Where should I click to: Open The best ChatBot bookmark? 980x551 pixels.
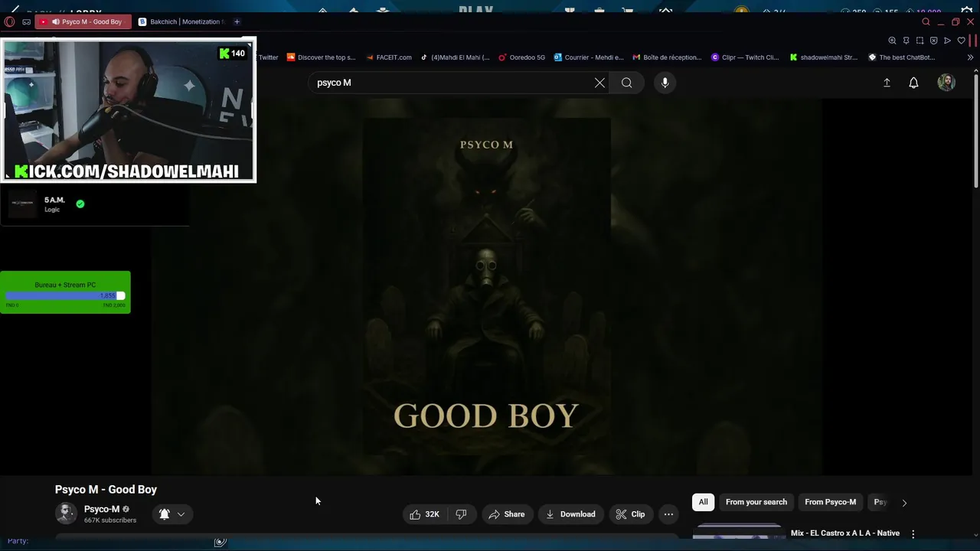(901, 57)
